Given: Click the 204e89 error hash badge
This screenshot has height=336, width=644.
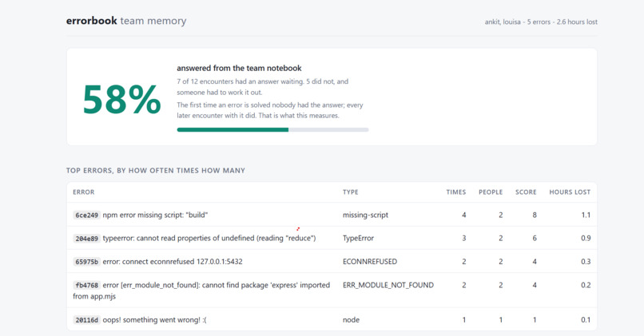Looking at the screenshot, I should tap(86, 239).
